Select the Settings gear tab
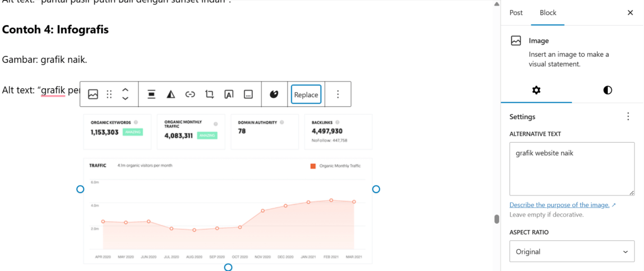The image size is (644, 271). (536, 90)
